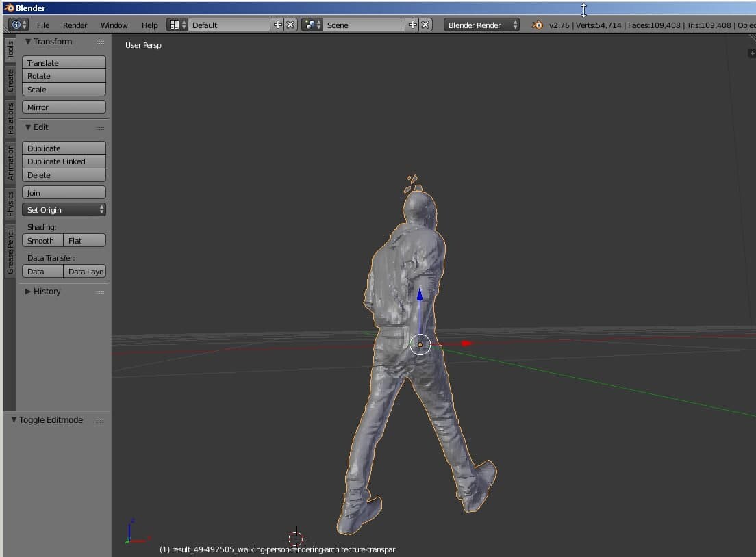
Task: Add a new scene with plus icon
Action: 413,25
